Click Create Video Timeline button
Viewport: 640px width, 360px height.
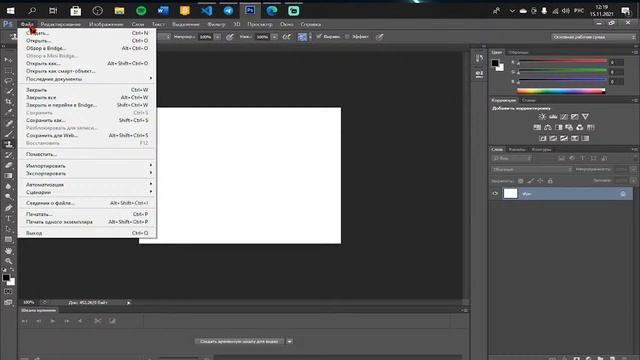tap(239, 341)
